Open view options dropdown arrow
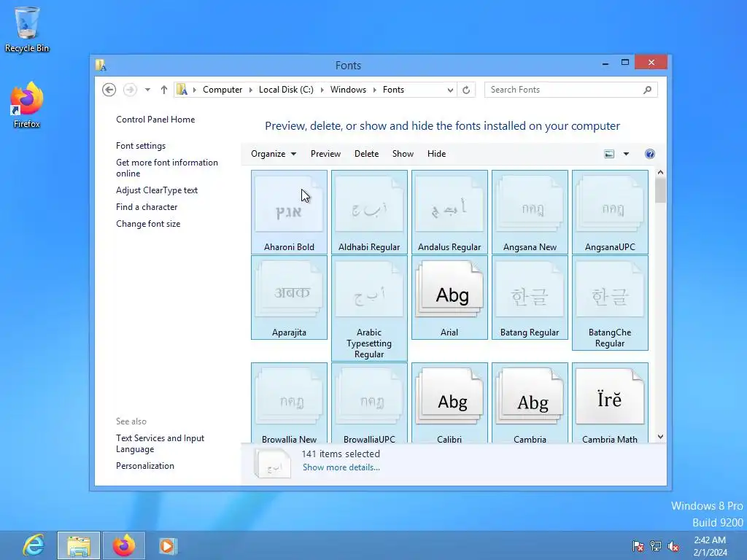This screenshot has height=560, width=747. point(626,154)
